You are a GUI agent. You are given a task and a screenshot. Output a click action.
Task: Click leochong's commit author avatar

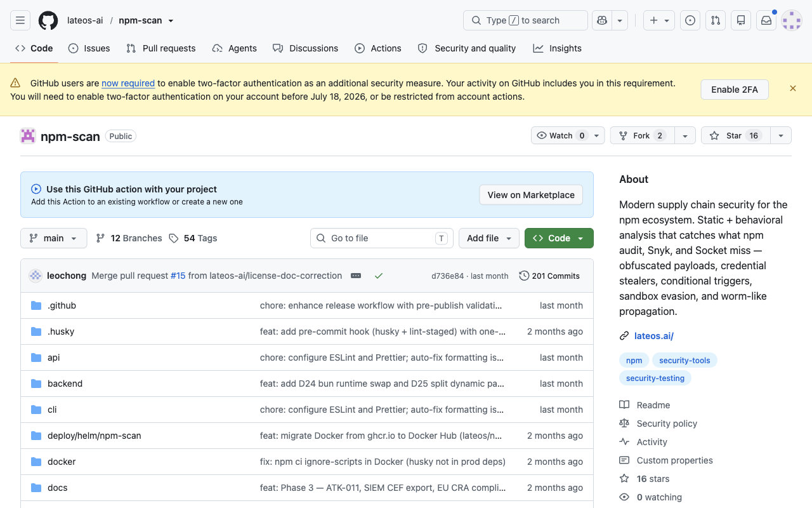36,276
